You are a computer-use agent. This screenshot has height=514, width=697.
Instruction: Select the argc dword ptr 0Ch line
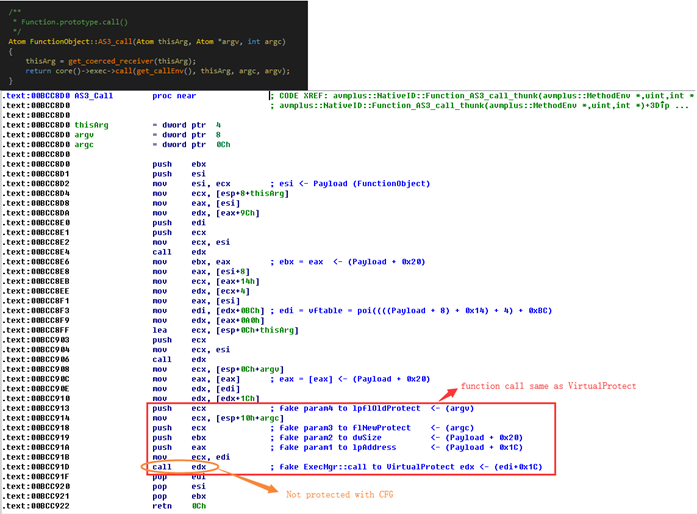tap(116, 145)
